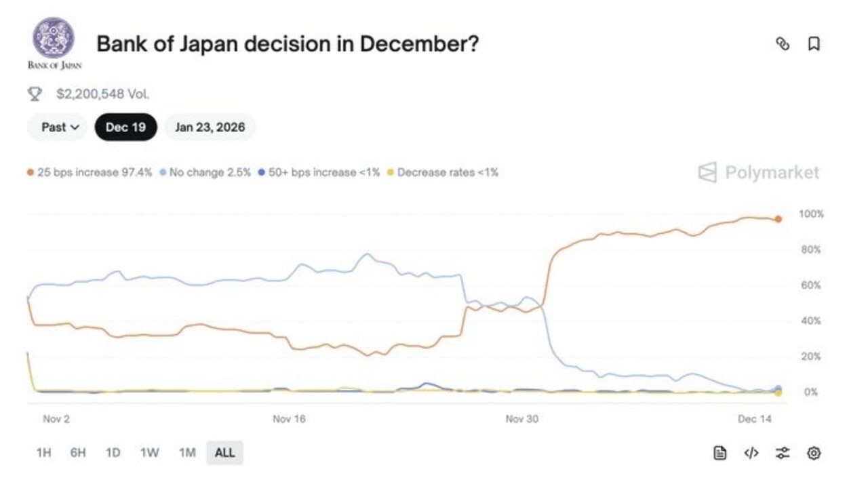
Task: Switch to Jan 23, 2026 tab
Action: pos(210,127)
